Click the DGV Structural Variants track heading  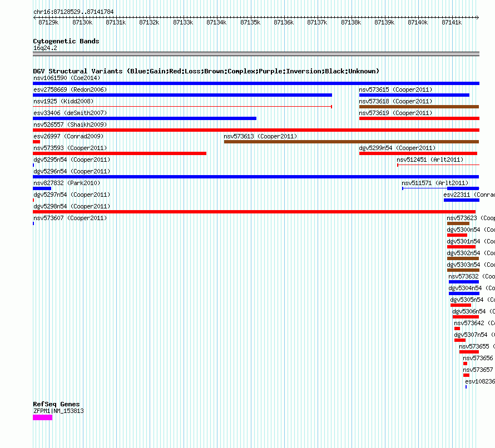point(206,71)
